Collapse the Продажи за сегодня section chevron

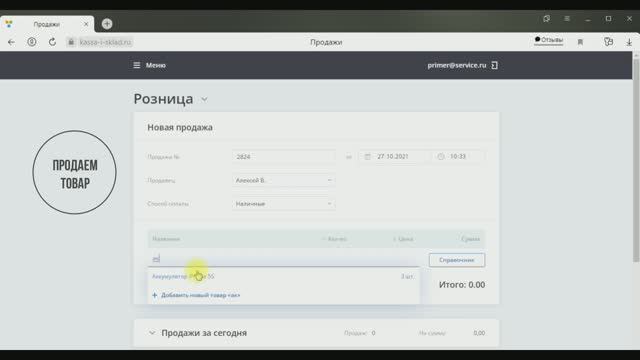[x=152, y=333]
